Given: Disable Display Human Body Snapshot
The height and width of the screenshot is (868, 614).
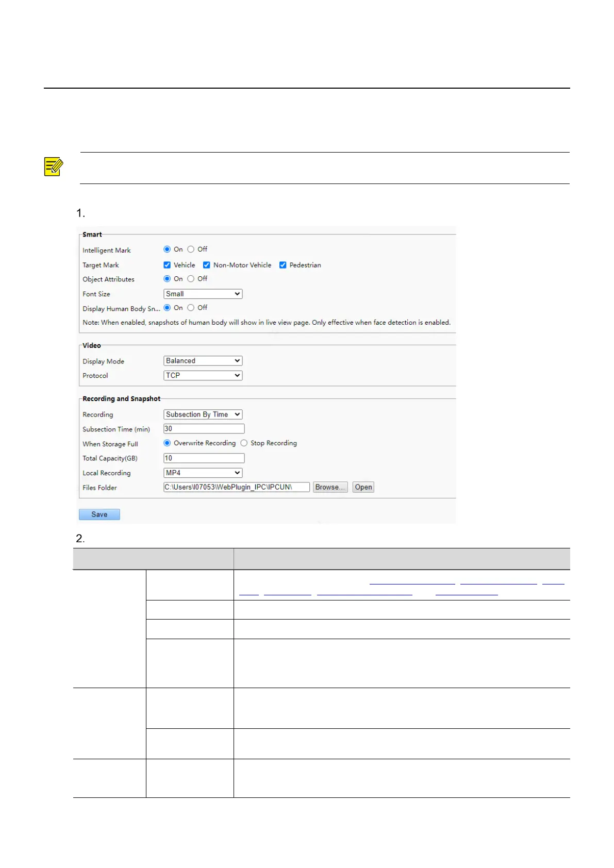Looking at the screenshot, I should pos(191,308).
